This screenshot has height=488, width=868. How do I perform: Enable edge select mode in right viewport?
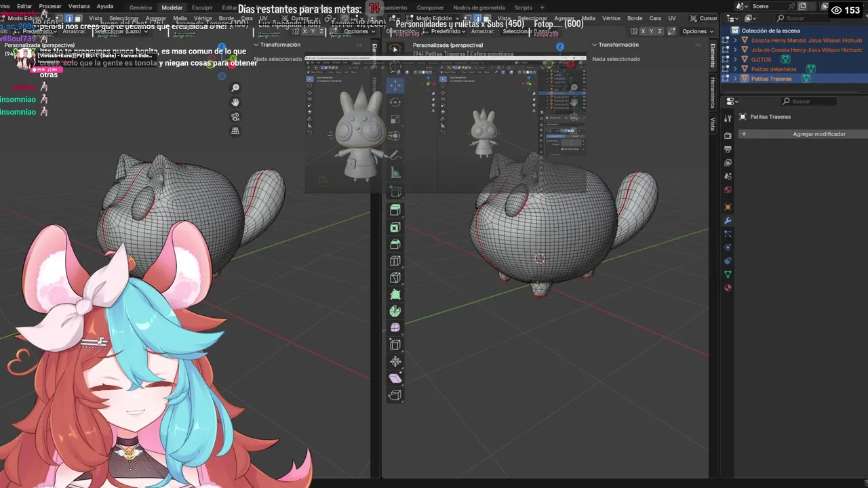point(477,18)
